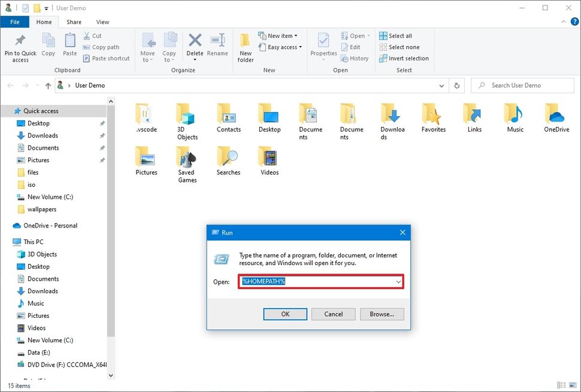
Task: Click inside the Search User Demo box
Action: [521, 85]
